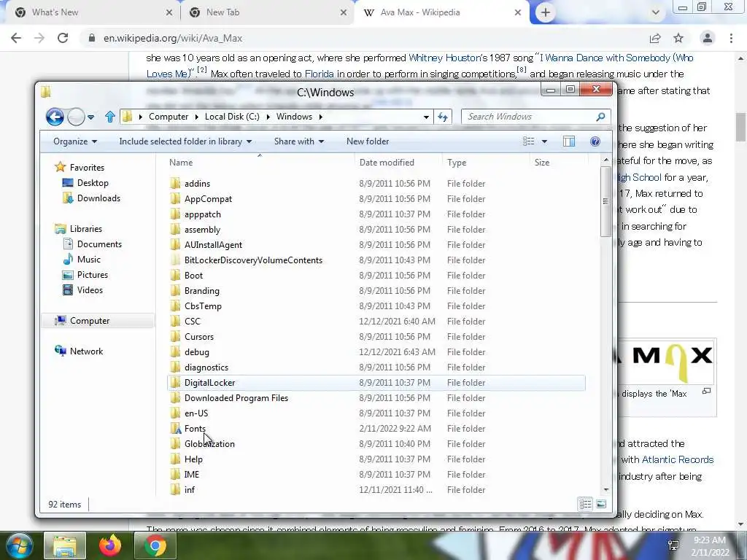
Task: Click the Explorer Forward arrow button
Action: (x=76, y=117)
